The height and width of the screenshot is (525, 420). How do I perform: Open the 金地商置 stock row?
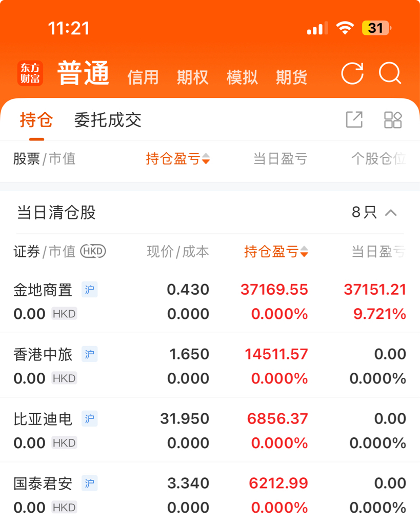[x=210, y=301]
